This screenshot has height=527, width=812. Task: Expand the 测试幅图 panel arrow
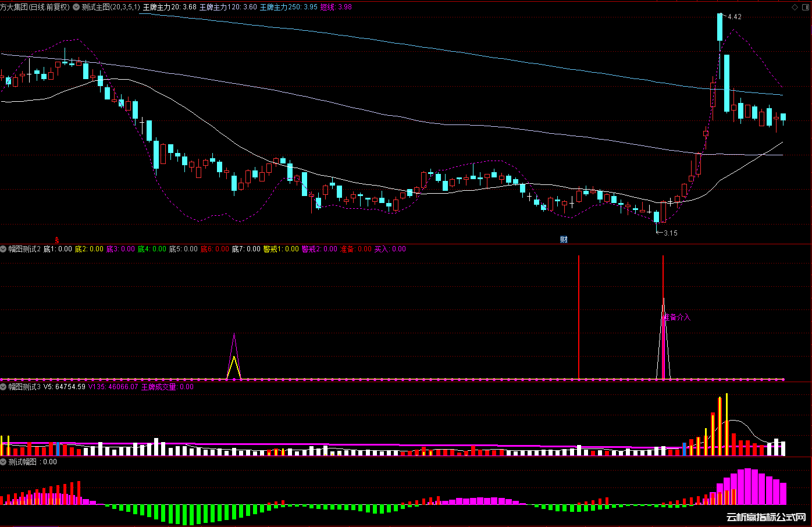[3, 462]
